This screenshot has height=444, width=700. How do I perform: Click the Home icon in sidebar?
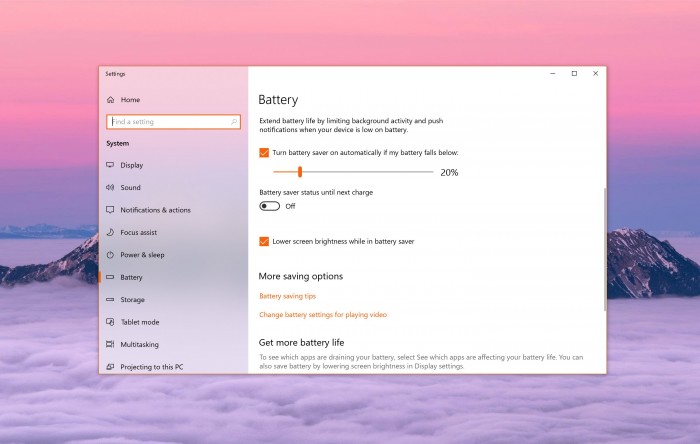point(110,100)
